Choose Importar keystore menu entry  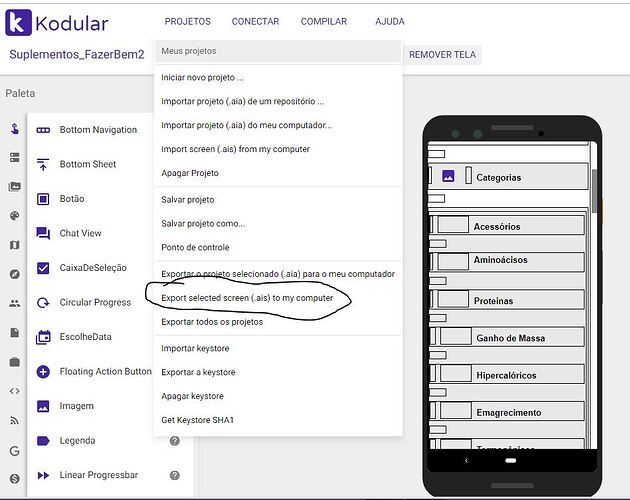278,348
